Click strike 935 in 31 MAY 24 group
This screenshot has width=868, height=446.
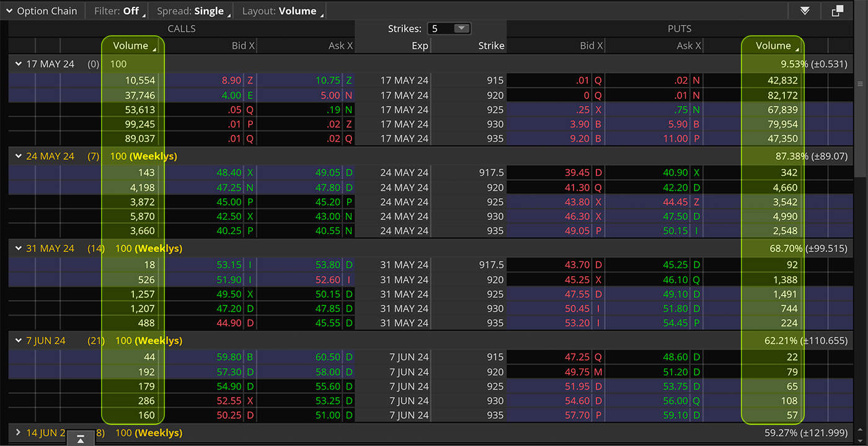[x=495, y=323]
